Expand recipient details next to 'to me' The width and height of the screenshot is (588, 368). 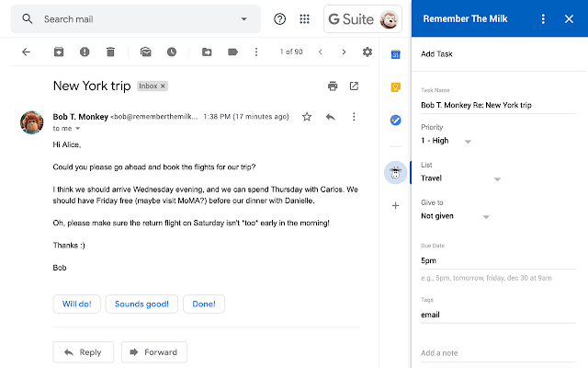[77, 129]
